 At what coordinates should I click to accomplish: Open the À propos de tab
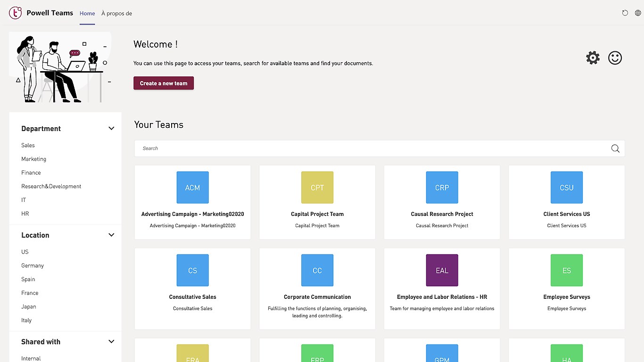tap(116, 13)
